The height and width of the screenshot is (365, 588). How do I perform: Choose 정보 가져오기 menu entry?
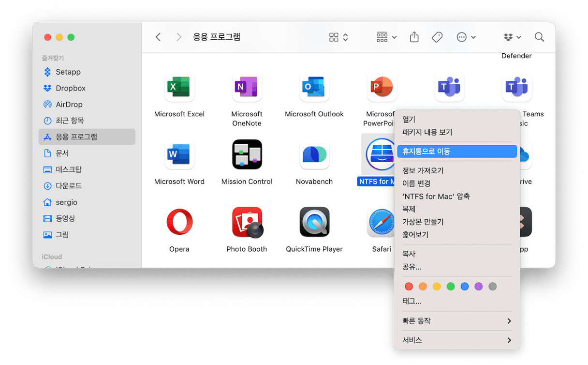coord(457,170)
